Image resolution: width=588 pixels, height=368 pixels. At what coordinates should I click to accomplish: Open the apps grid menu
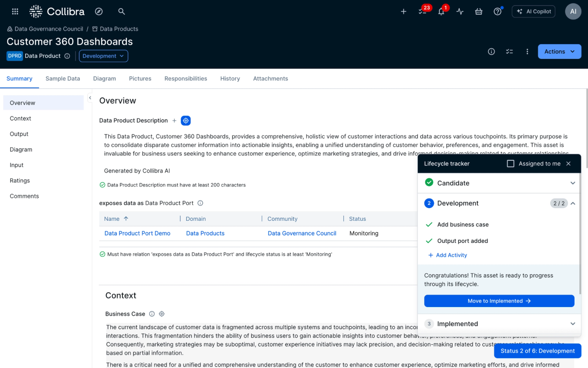pyautogui.click(x=15, y=11)
